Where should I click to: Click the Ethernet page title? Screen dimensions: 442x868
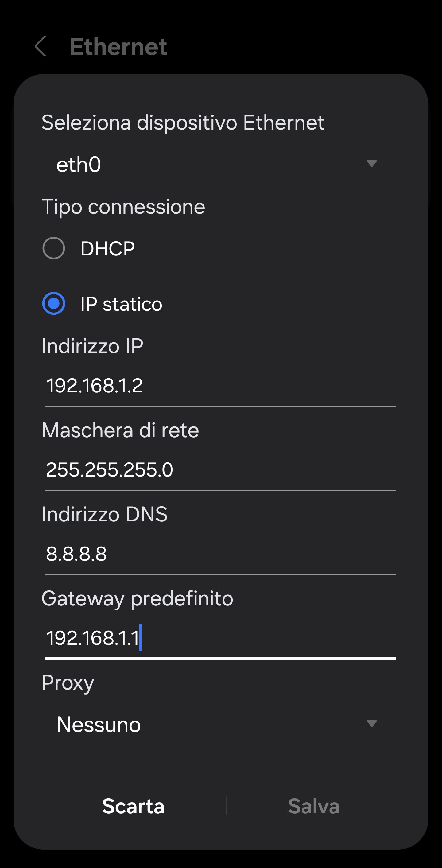tap(118, 46)
